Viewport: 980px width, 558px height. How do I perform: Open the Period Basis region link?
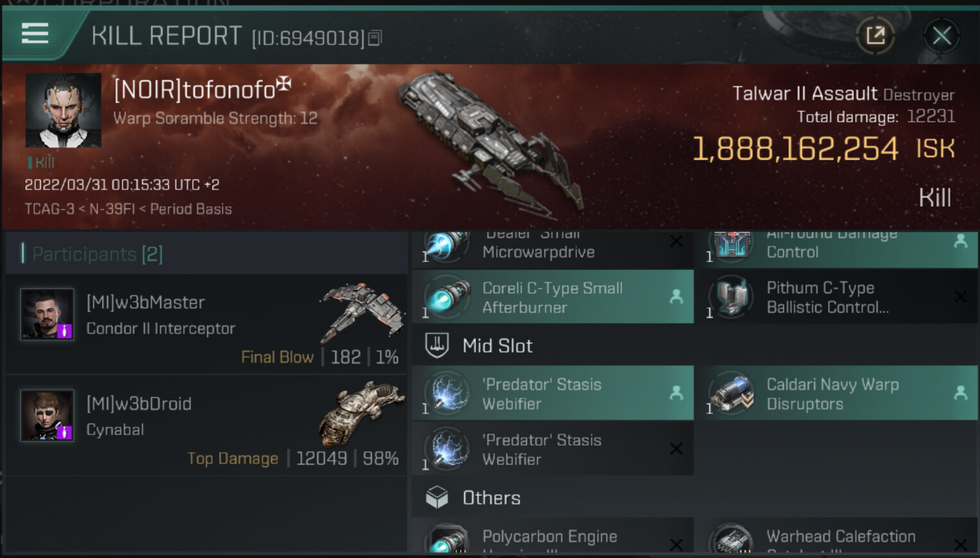(190, 209)
